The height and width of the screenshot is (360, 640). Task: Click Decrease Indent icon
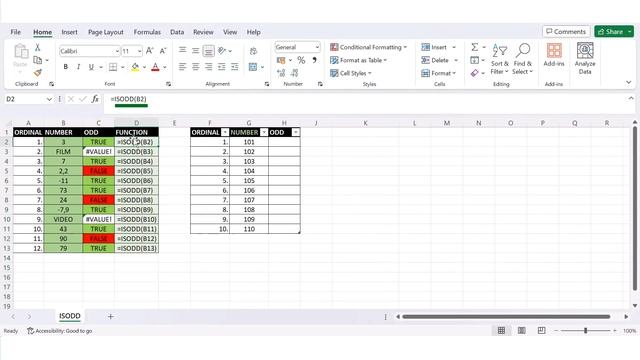click(222, 67)
